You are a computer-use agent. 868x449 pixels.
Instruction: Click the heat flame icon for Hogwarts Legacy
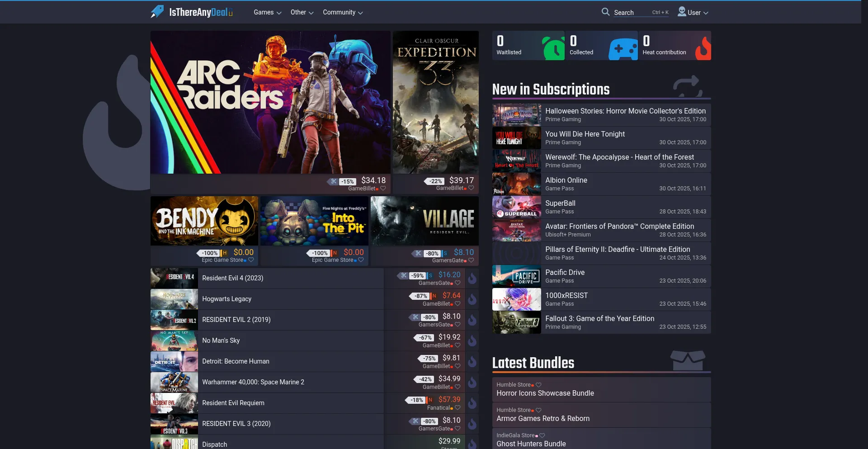[x=472, y=299]
